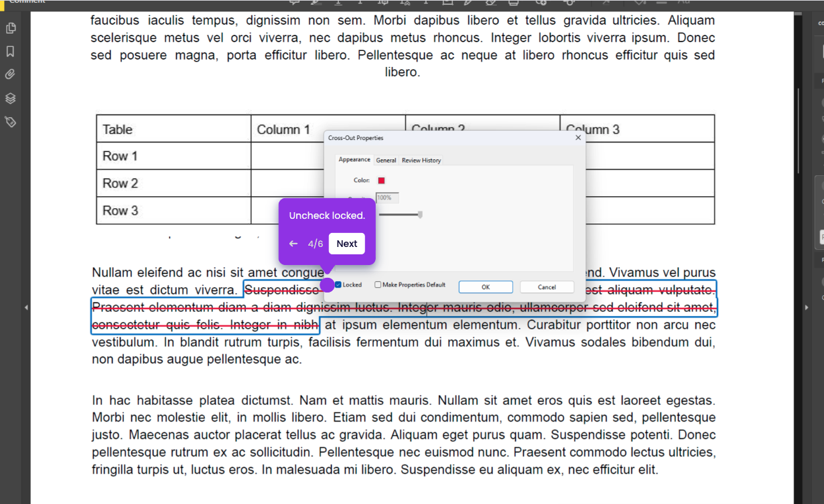824x504 pixels.
Task: Open the Layers panel icon
Action: (10, 98)
